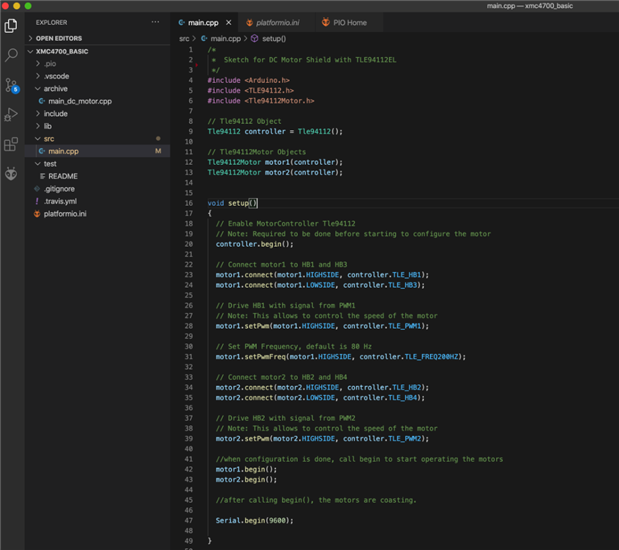
Task: Click the breakpoint marker near line 3
Action: (x=196, y=65)
